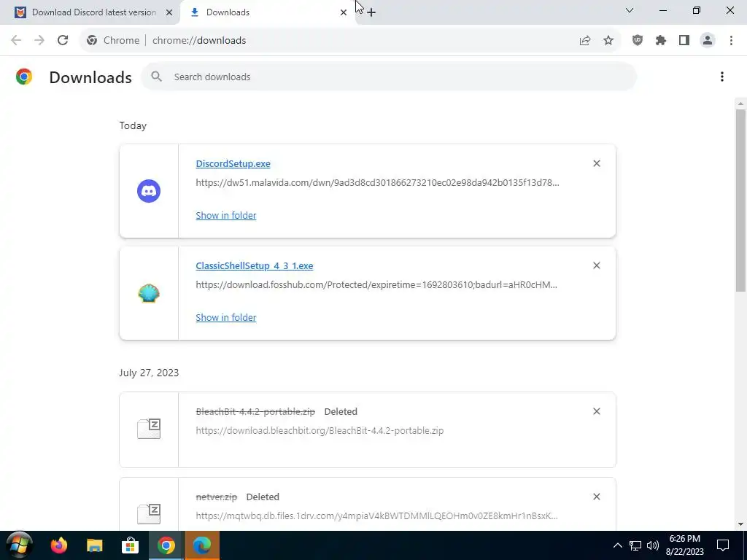Open the volume speaker tray icon
Screen dimensions: 747x560
click(653, 545)
